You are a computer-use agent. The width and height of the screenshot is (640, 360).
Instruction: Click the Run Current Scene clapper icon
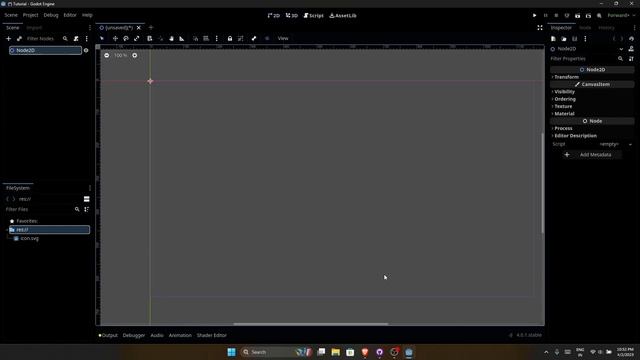578,16
